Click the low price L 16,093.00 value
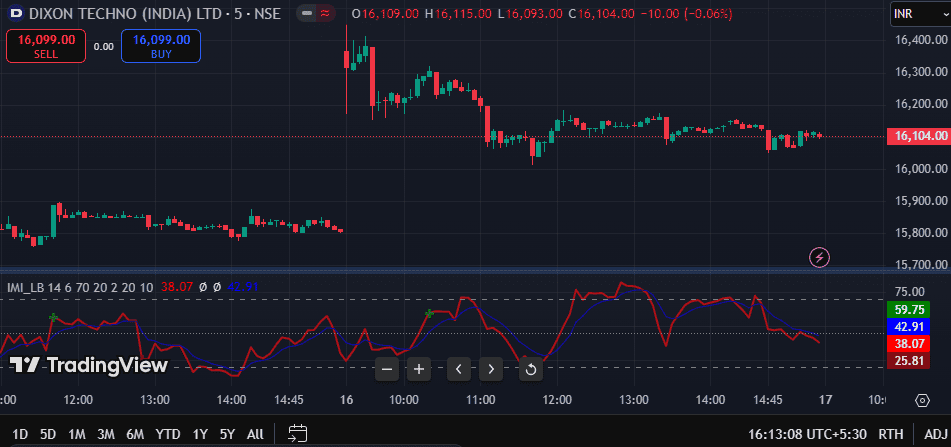 click(x=529, y=13)
